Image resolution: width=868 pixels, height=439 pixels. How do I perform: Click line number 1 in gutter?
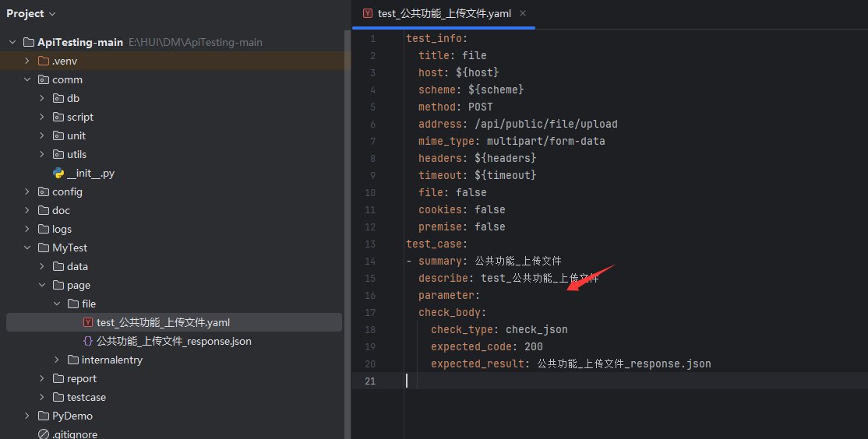(x=372, y=39)
